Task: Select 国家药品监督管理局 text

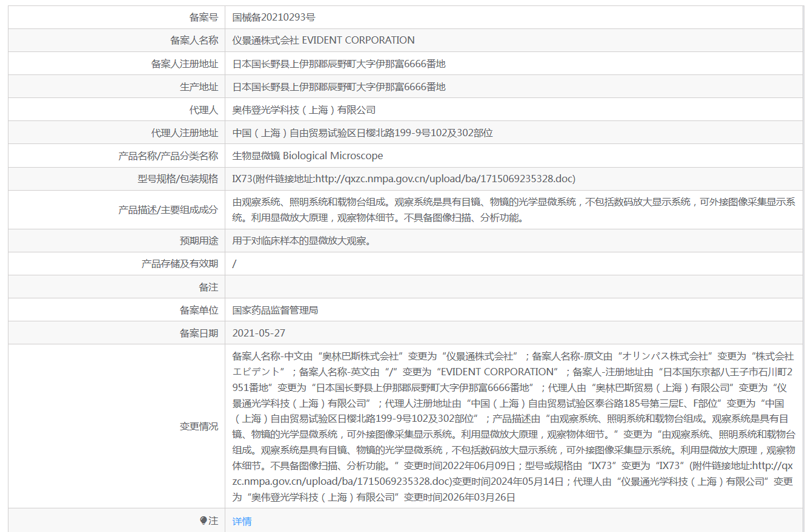Action: pyautogui.click(x=276, y=310)
